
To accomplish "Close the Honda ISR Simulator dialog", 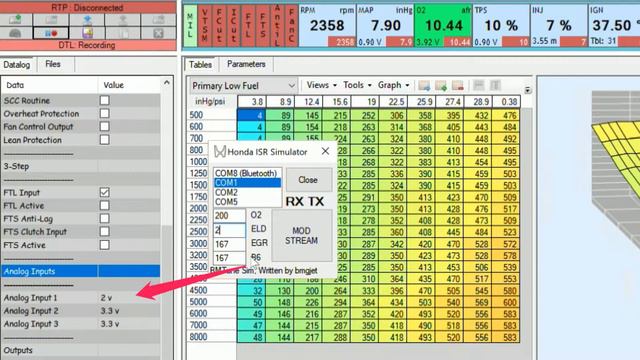I will [325, 151].
